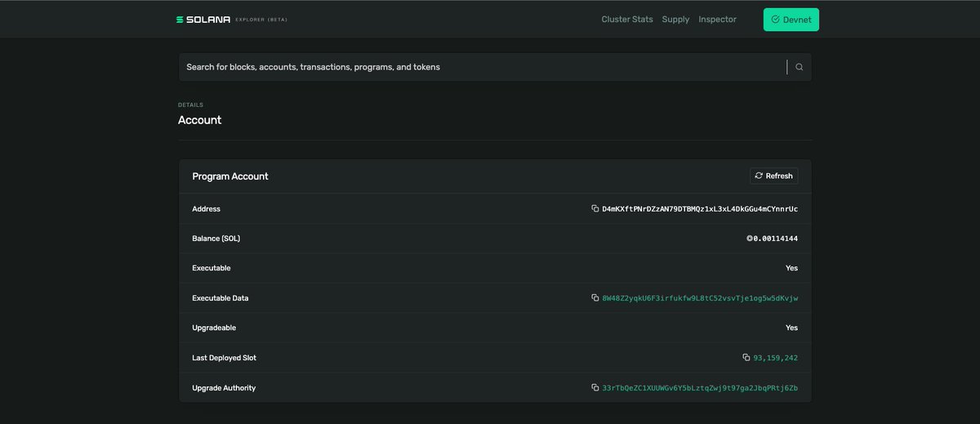Copy the Executable Data address icon

(595, 298)
